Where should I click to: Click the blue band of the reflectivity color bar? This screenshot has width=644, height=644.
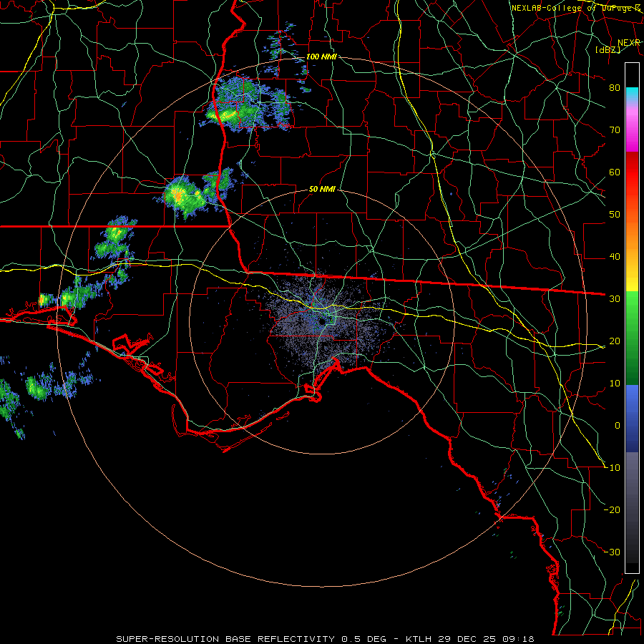coord(632,419)
